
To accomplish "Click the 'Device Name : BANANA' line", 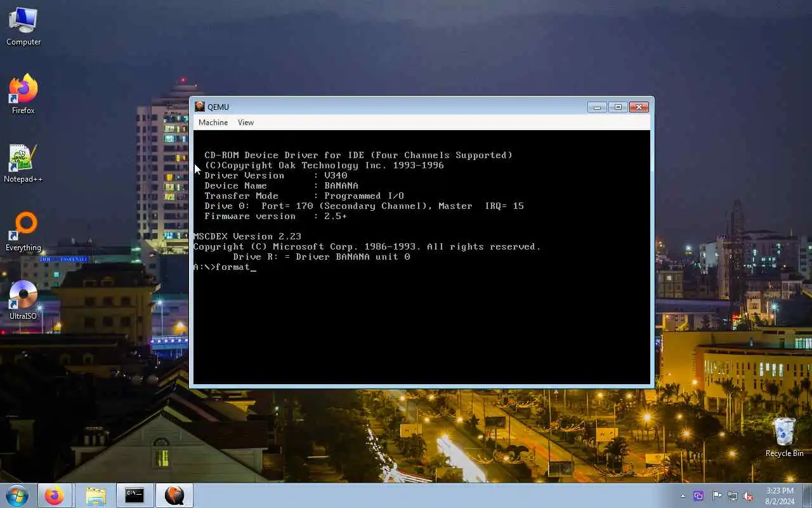I will (x=281, y=185).
